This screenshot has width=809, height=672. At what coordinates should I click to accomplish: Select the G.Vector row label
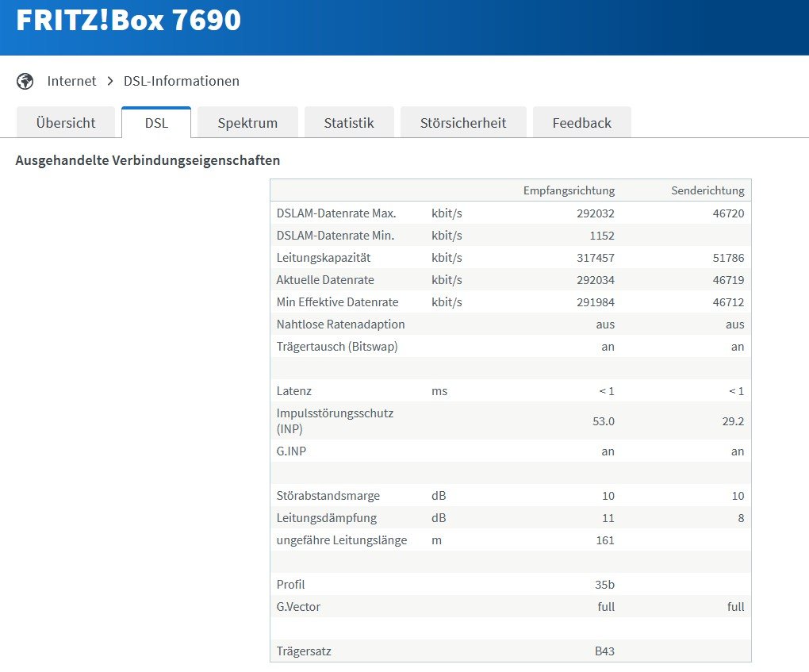(x=298, y=606)
